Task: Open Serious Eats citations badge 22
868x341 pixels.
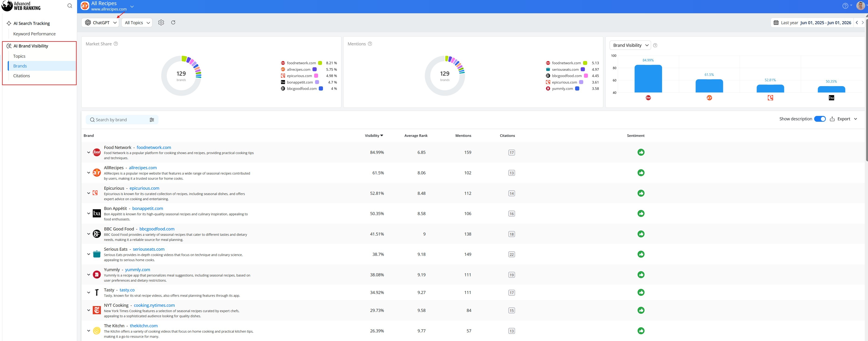Action: [x=511, y=254]
